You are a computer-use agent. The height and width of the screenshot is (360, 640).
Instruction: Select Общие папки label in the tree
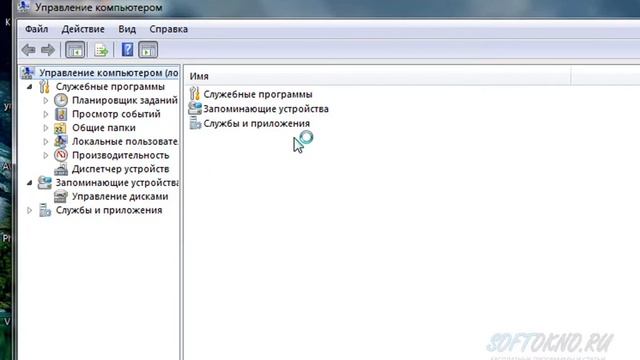(104, 128)
